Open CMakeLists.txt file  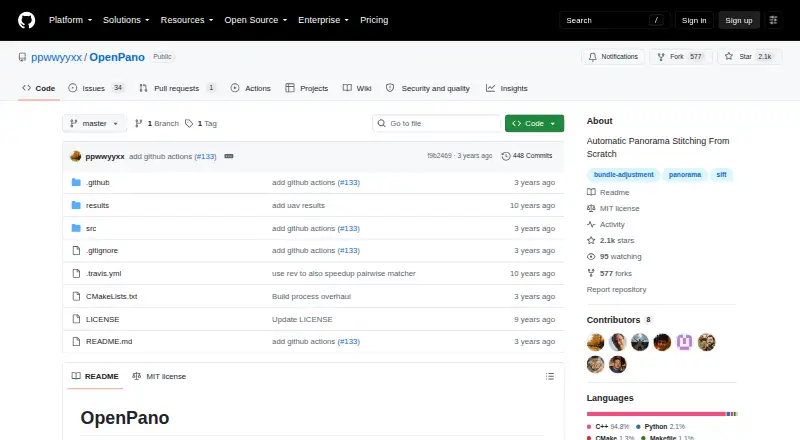click(x=111, y=297)
